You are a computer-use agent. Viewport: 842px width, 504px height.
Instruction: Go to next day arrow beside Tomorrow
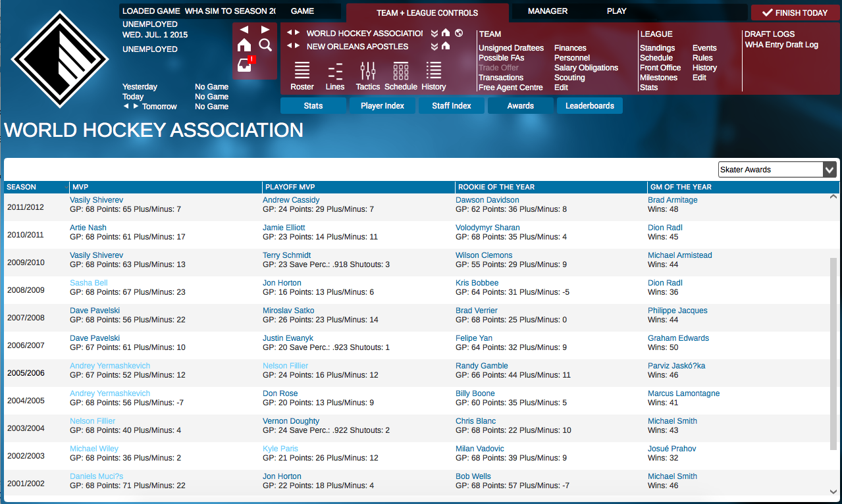click(136, 106)
